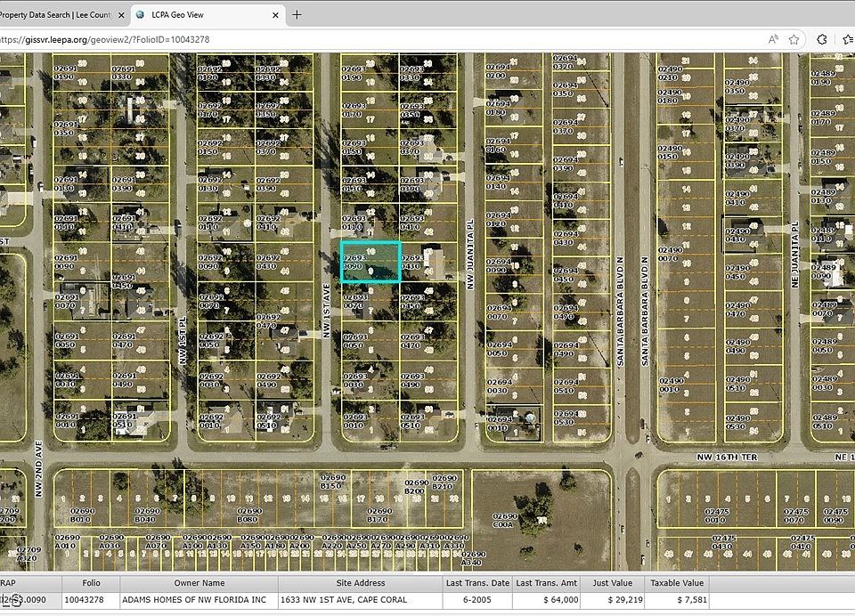Click the Site Address column header
855x616 pixels.
coord(361,583)
